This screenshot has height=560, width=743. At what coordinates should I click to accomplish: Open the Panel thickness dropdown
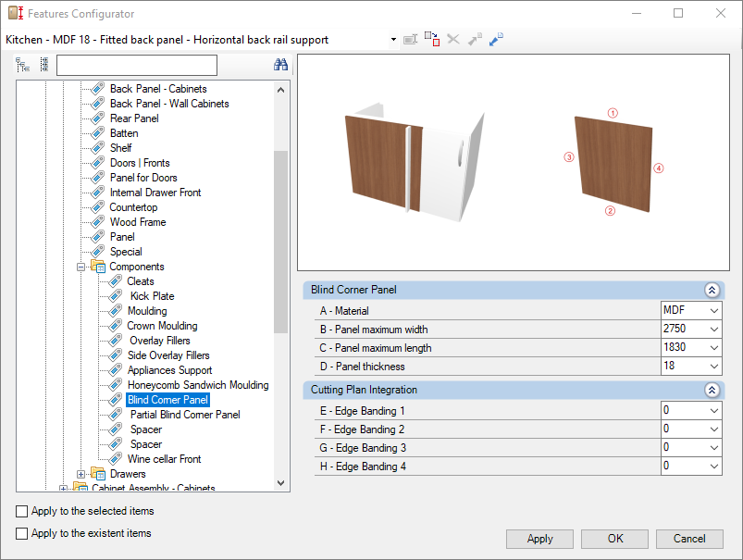click(x=714, y=366)
